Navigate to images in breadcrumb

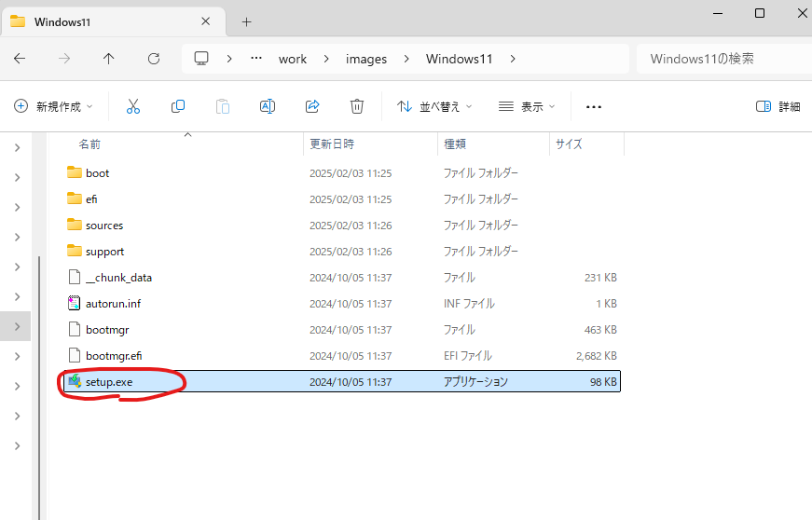click(366, 59)
